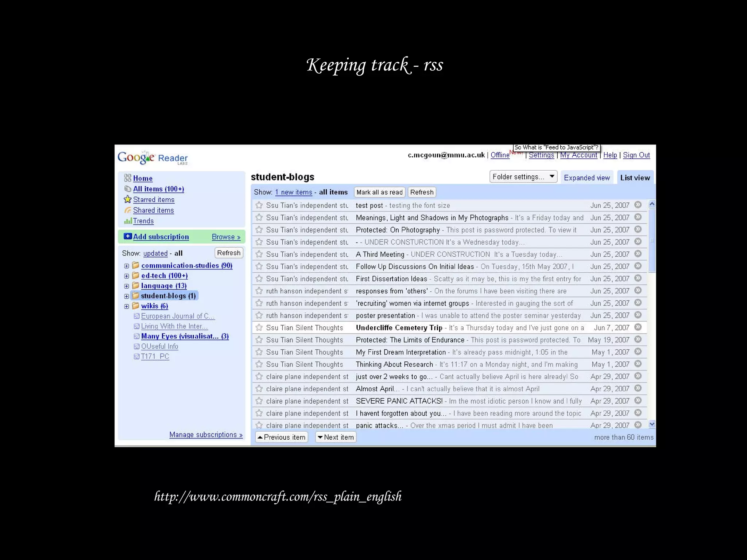Show only the 1 new items
This screenshot has width=747, height=560.
tap(294, 192)
